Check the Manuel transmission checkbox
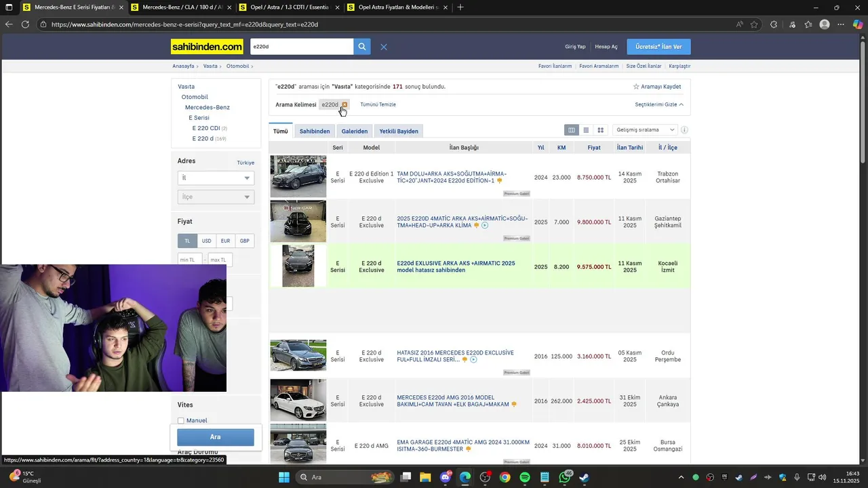 click(181, 421)
